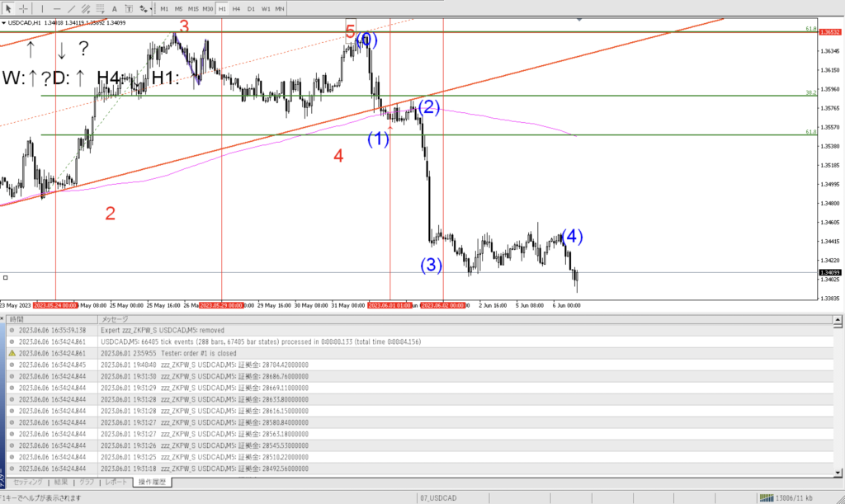Open the セッティング tab
The height and width of the screenshot is (504, 845).
27,482
